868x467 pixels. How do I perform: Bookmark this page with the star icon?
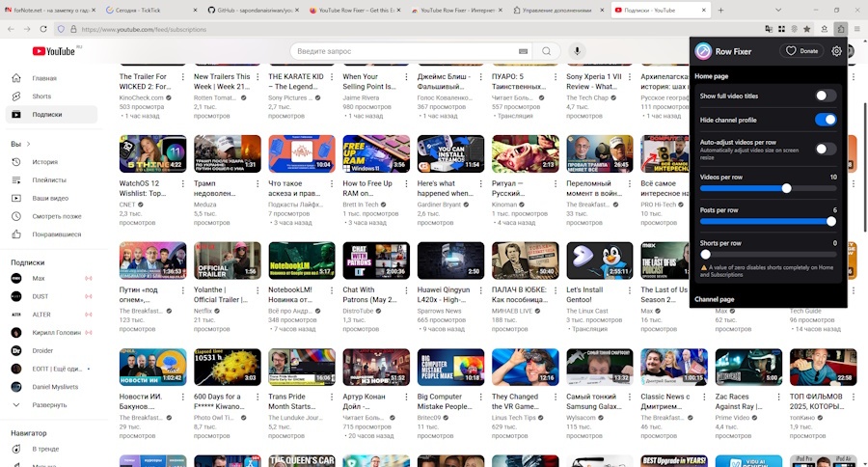(806, 29)
